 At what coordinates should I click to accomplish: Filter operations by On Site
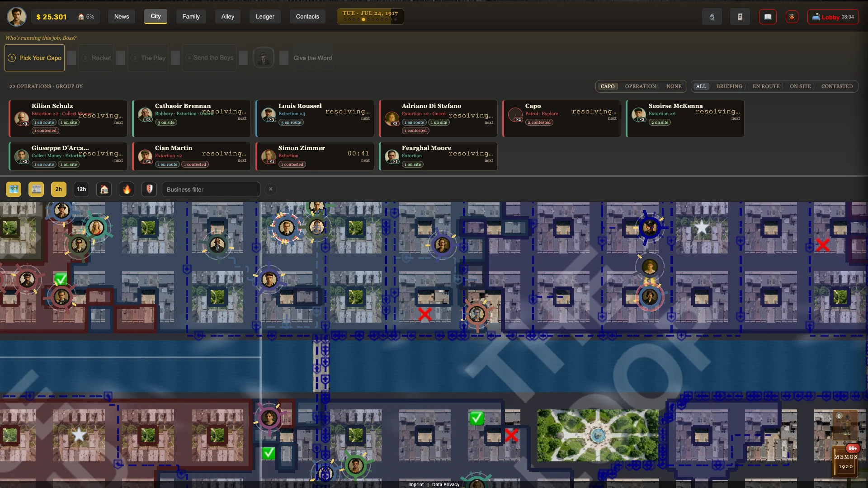click(x=800, y=86)
